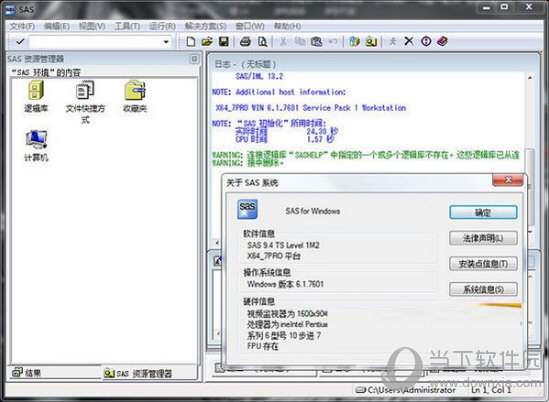Click the command checkmark submit icon
This screenshot has width=549, height=402.
(20, 42)
